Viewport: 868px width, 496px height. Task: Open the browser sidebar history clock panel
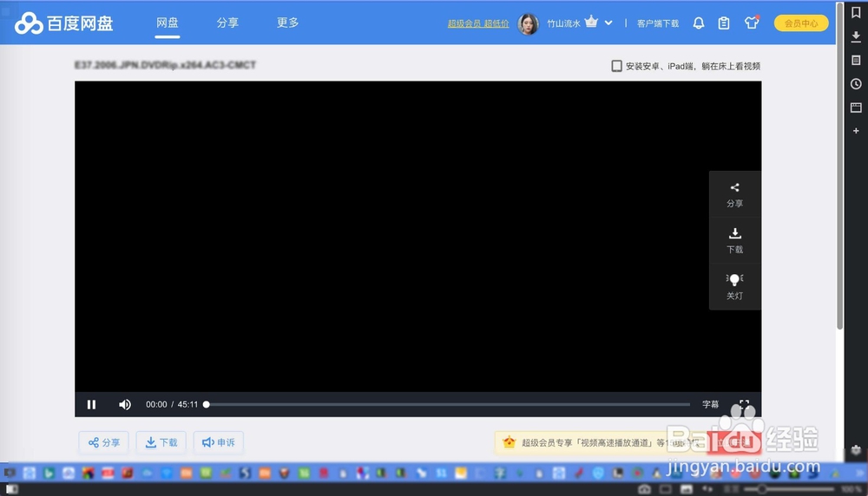(x=856, y=83)
